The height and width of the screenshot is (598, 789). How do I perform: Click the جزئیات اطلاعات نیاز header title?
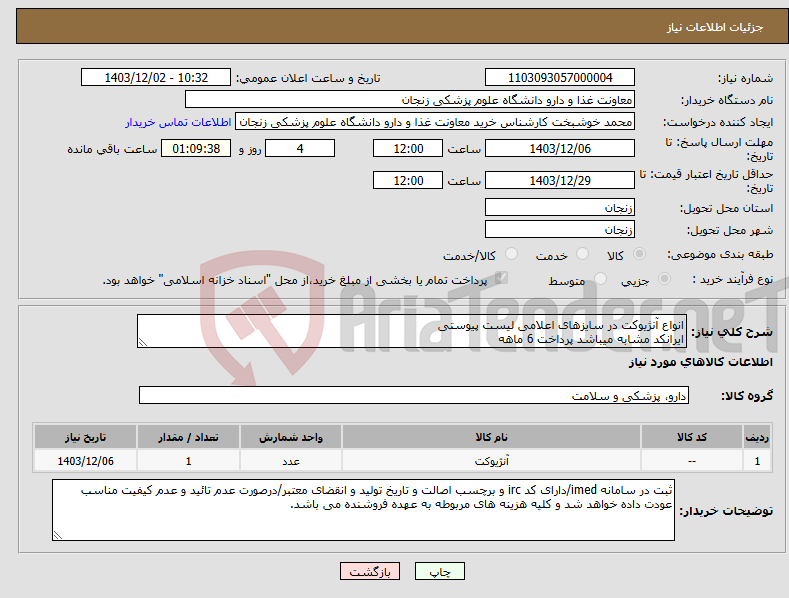tap(715, 27)
